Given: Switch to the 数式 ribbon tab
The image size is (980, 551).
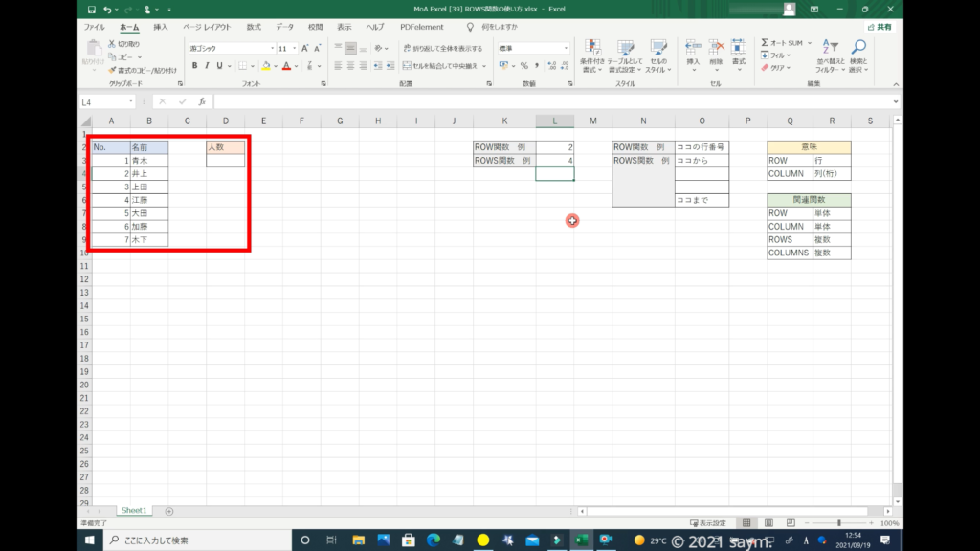Looking at the screenshot, I should (x=254, y=27).
